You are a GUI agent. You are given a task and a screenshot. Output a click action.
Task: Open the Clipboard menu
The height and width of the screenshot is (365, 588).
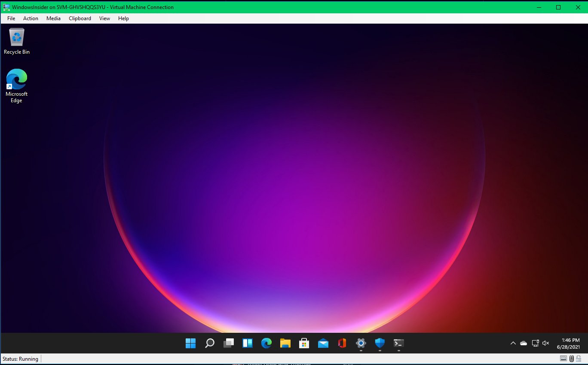point(80,18)
